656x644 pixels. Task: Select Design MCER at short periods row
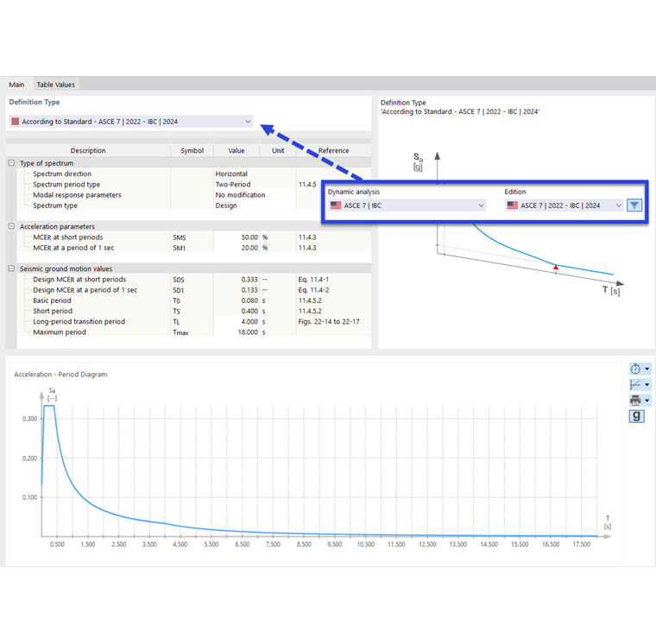(x=79, y=280)
